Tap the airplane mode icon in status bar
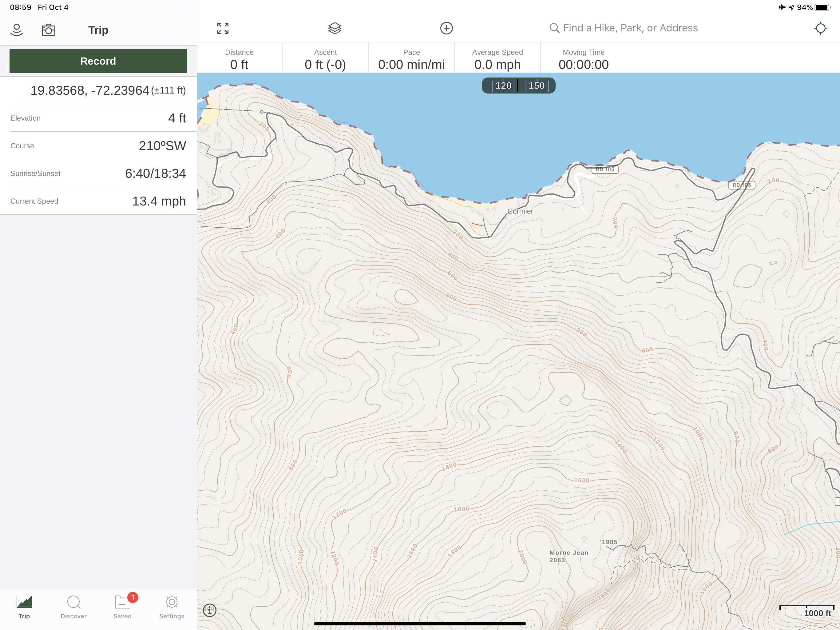This screenshot has height=630, width=840. pyautogui.click(x=782, y=7)
